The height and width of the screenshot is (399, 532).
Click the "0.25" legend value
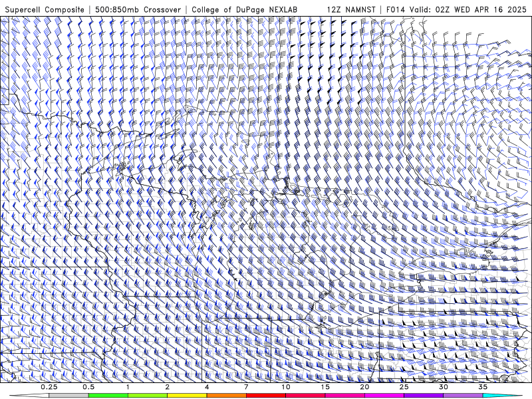49,387
